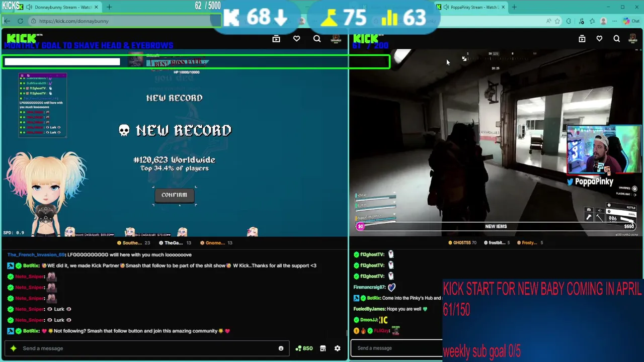Image resolution: width=644 pixels, height=362 pixels.
Task: Open search on the PoppaPinky Kick page
Action: click(x=616, y=39)
